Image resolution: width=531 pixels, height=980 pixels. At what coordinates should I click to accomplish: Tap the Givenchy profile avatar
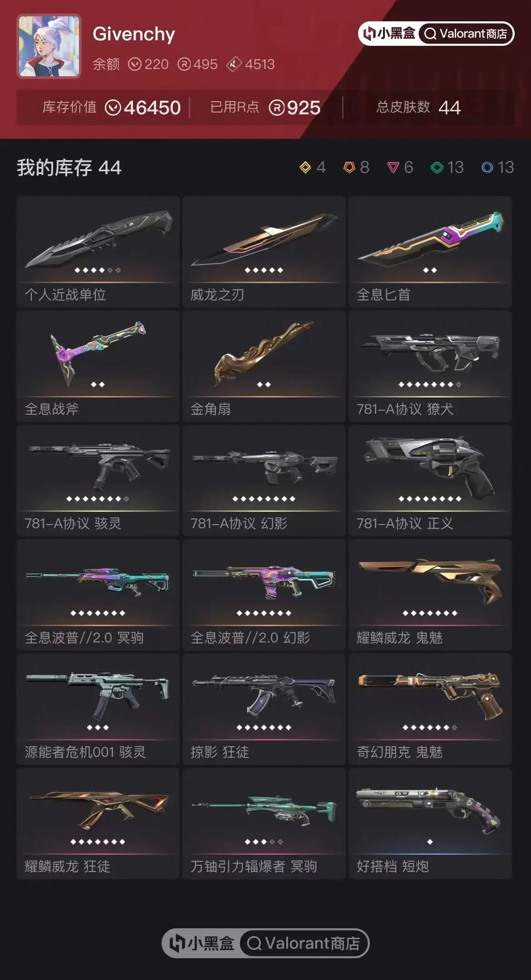49,46
